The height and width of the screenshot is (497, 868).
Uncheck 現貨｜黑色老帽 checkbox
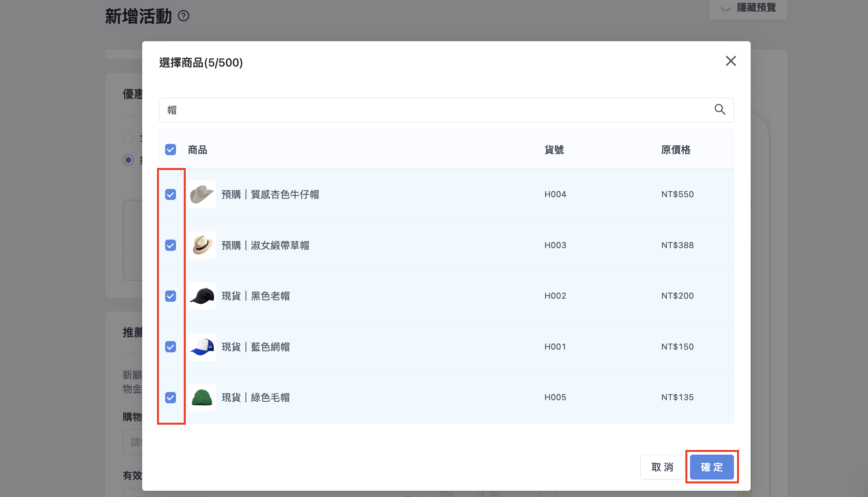171,296
